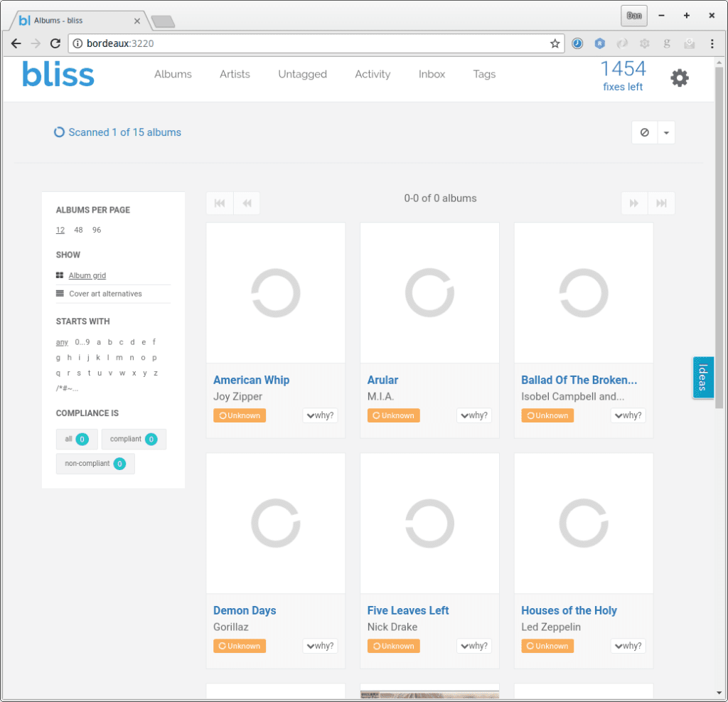Click the stop scanning circle-slash icon
The image size is (728, 702).
click(x=644, y=132)
